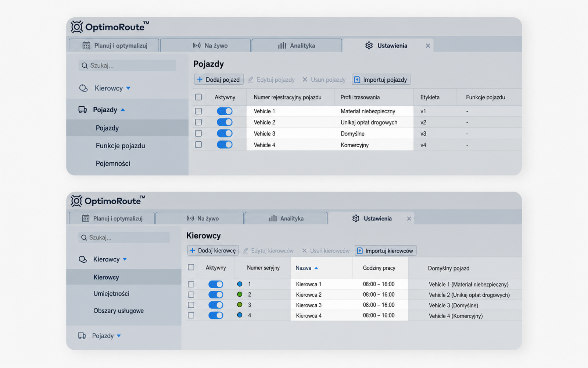
Task: Select Funkcje pojazdu in the sidebar
Action: [x=121, y=146]
